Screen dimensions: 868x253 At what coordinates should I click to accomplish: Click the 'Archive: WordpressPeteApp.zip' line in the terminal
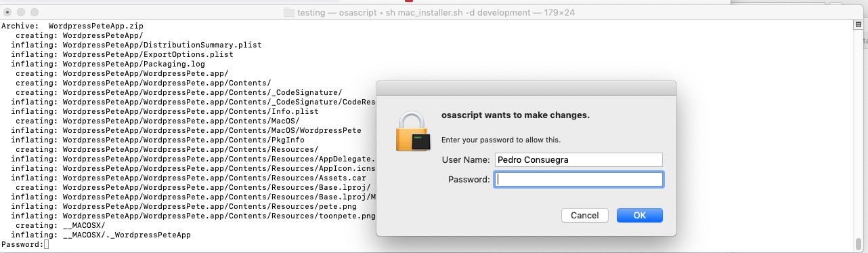[x=72, y=25]
